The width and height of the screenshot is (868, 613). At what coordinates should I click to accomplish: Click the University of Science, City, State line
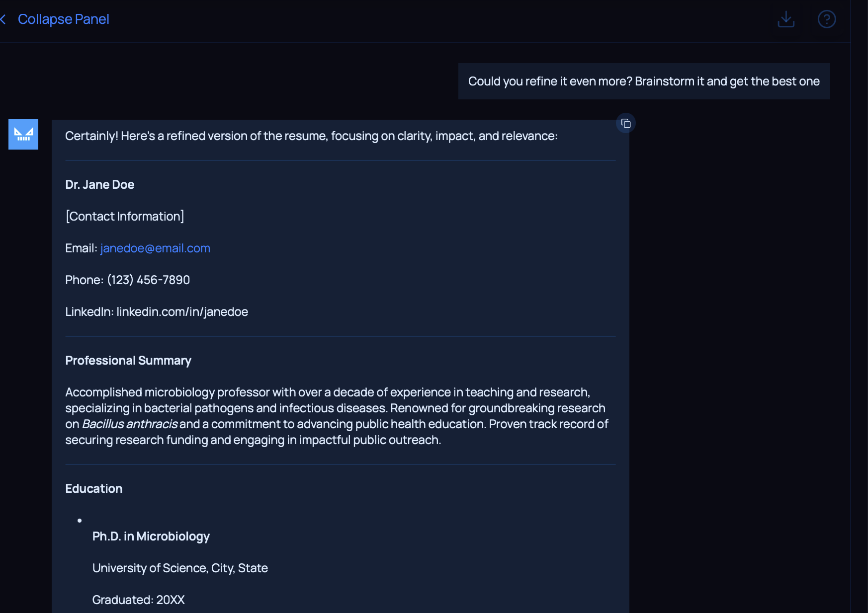click(x=180, y=568)
